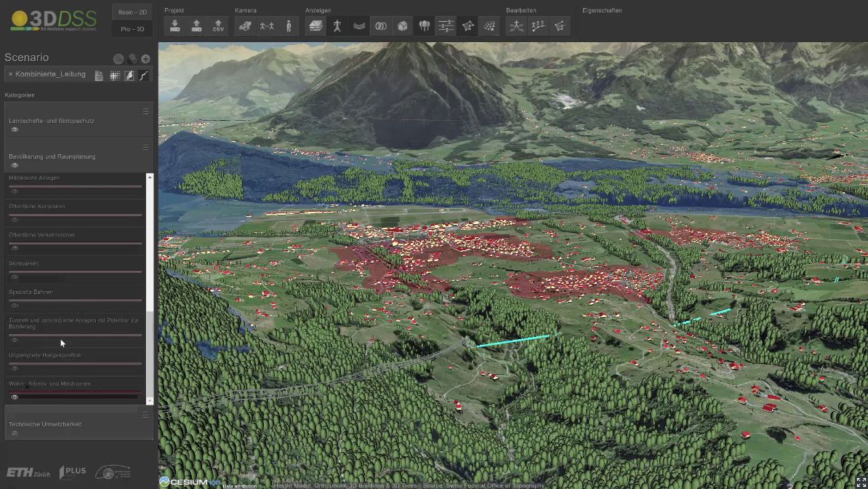Click the map layers icon in Anzeigen
Screen dimensions: 868x489
tap(316, 26)
